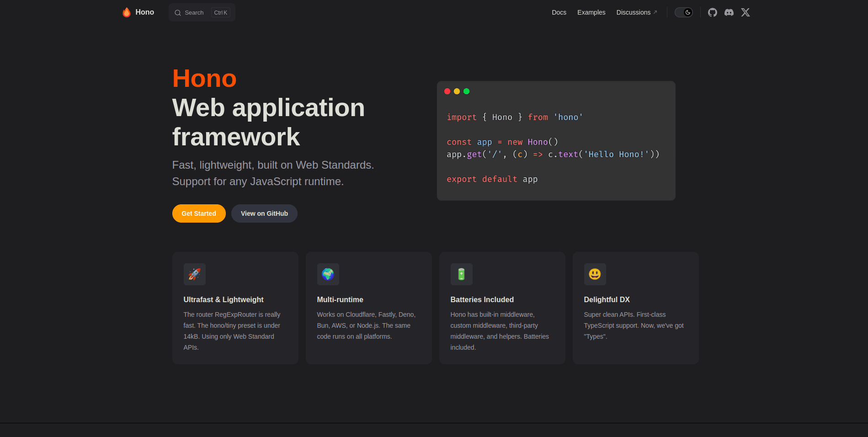Click the battery icon on Batteries Included card

(462, 274)
